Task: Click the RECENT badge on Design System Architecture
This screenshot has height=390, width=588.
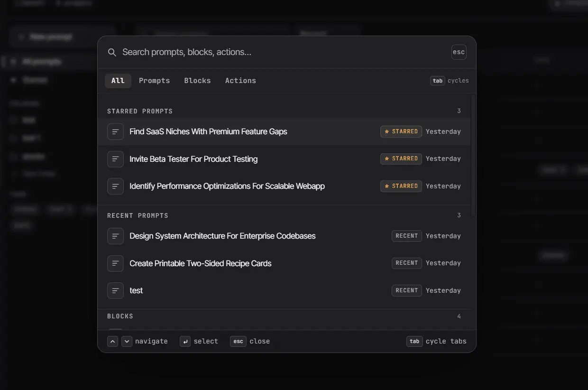Action: pos(406,236)
